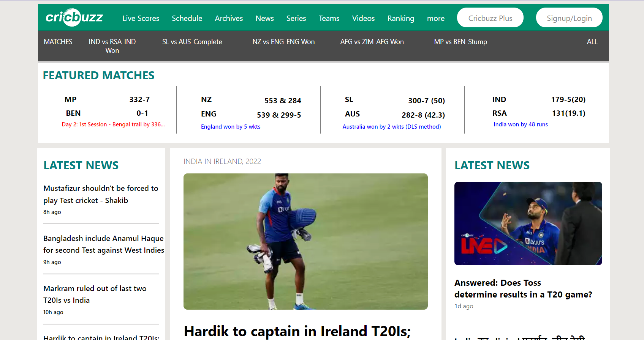Click 'India won by 48 runs' result

coord(521,124)
